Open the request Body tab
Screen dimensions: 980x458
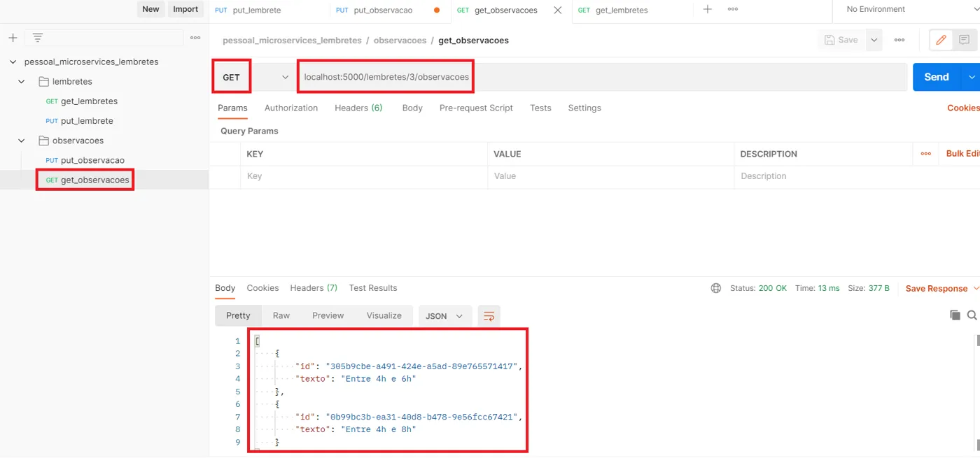click(412, 108)
